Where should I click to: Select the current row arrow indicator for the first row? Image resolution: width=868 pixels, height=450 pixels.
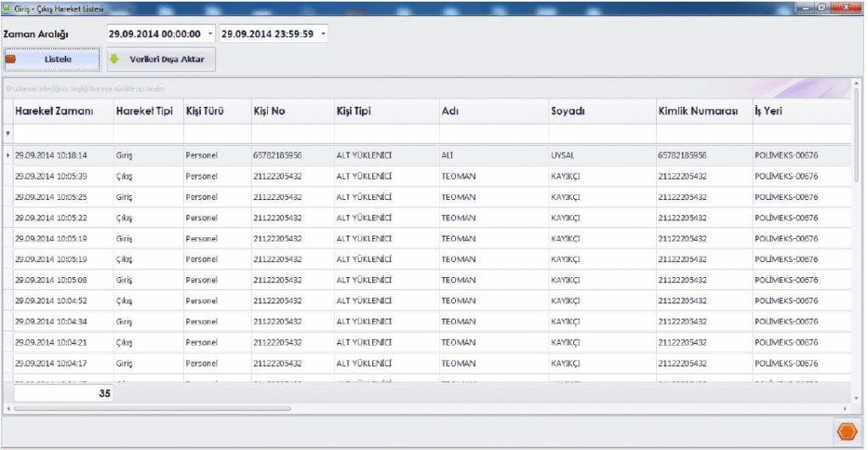click(8, 156)
